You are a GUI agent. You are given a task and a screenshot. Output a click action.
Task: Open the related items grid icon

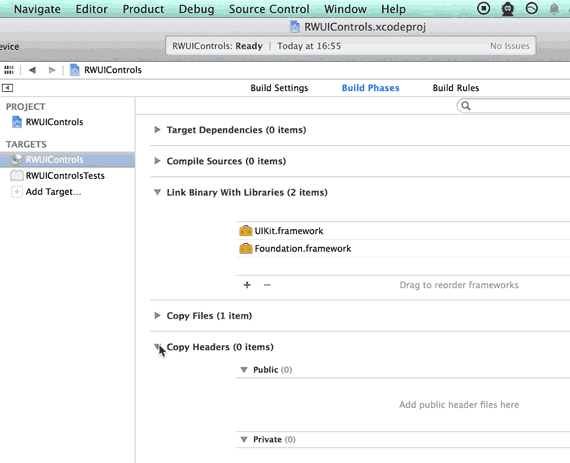click(x=9, y=70)
